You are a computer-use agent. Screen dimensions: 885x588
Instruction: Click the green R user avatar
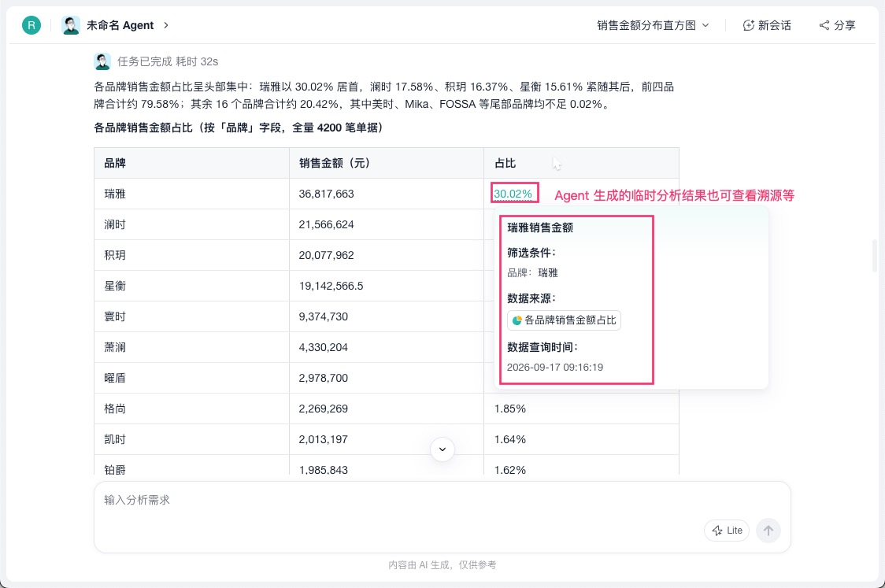pos(31,25)
